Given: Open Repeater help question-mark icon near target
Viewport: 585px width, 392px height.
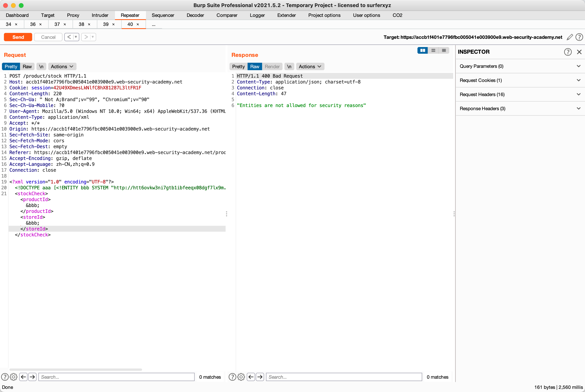Looking at the screenshot, I should coord(579,37).
